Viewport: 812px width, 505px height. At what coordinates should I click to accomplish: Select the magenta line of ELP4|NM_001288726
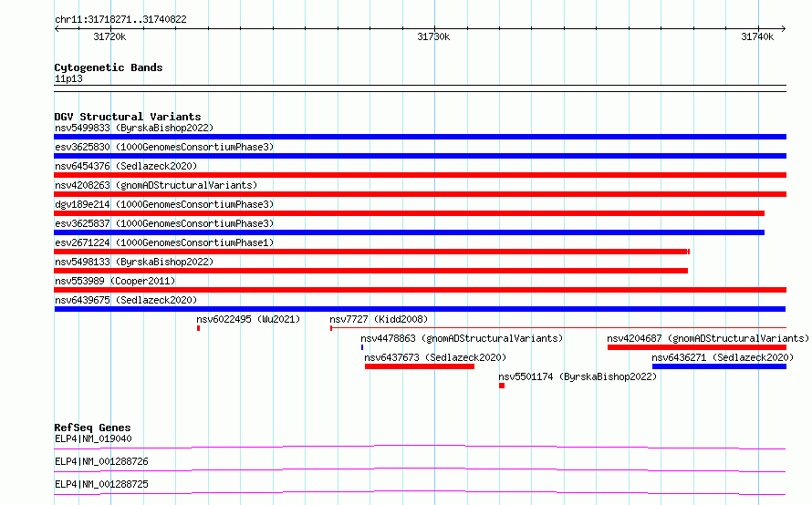point(420,469)
